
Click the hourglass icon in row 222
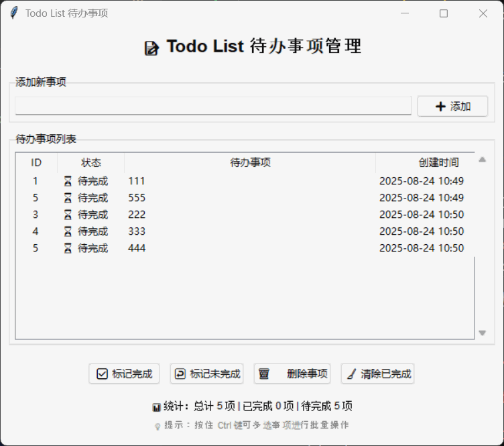click(x=68, y=215)
